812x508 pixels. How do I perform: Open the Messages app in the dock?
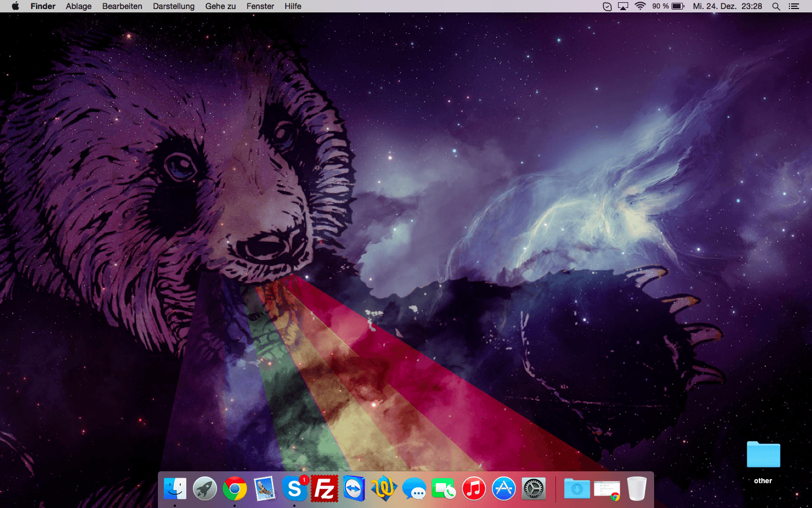414,489
